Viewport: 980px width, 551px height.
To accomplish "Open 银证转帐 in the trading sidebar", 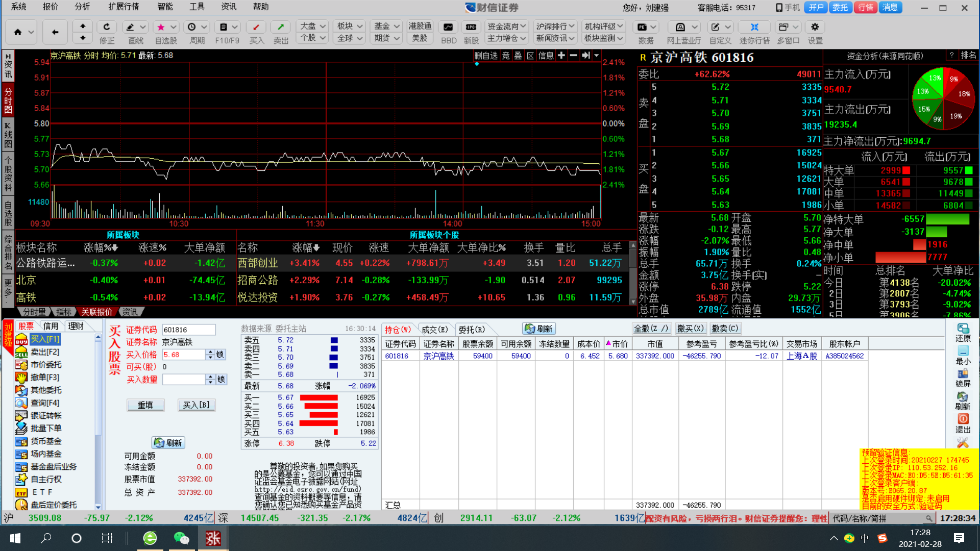I will tap(46, 416).
